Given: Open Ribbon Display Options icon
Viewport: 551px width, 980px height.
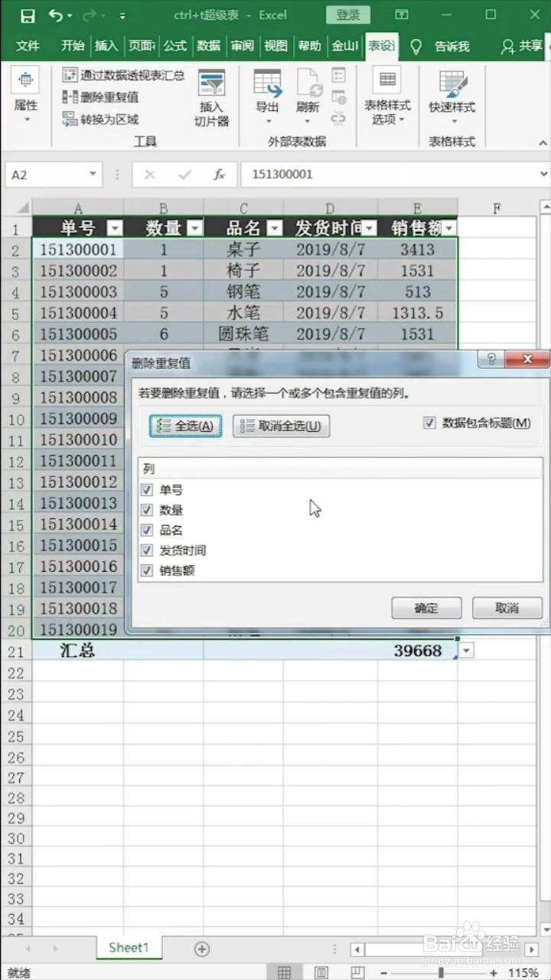Looking at the screenshot, I should (x=401, y=15).
